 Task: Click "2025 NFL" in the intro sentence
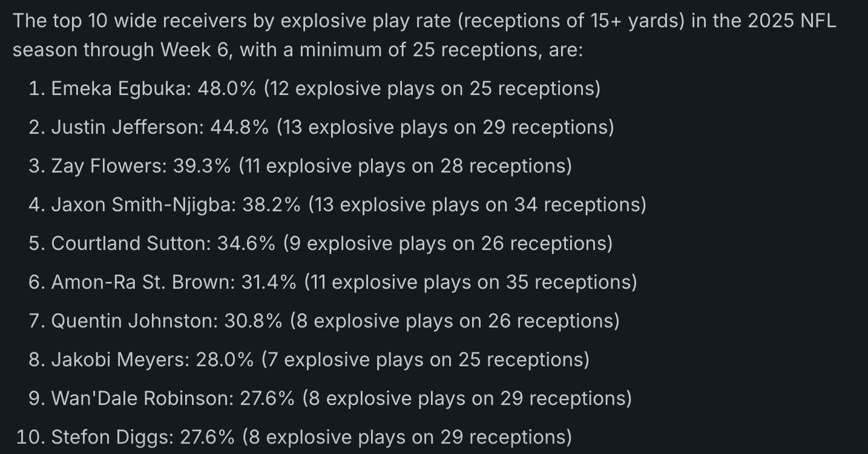point(792,21)
